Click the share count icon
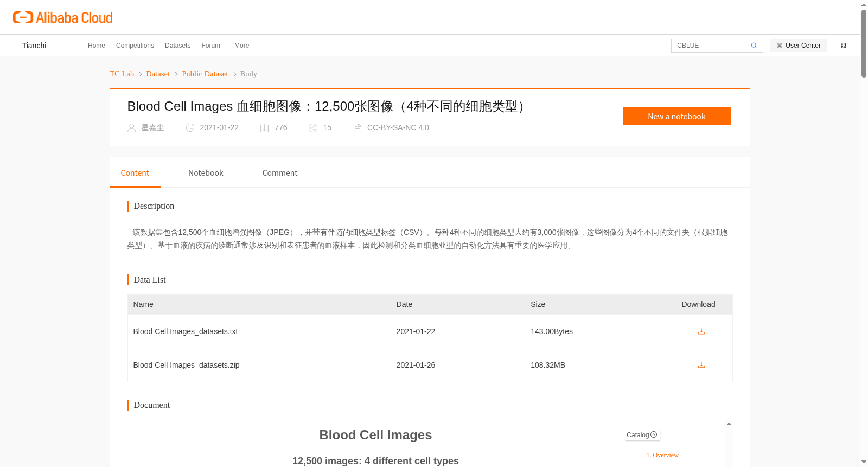868x467 pixels. pos(313,128)
